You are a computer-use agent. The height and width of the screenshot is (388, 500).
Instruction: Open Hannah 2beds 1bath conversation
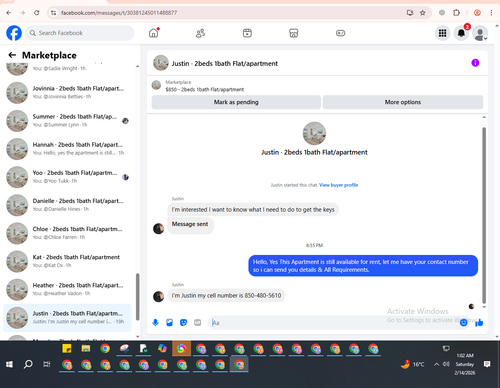pyautogui.click(x=68, y=149)
